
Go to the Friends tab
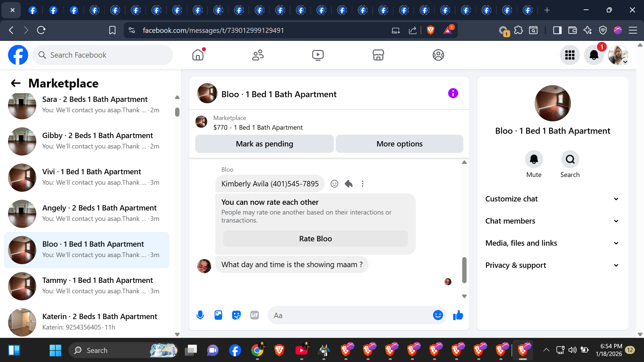coord(258,55)
